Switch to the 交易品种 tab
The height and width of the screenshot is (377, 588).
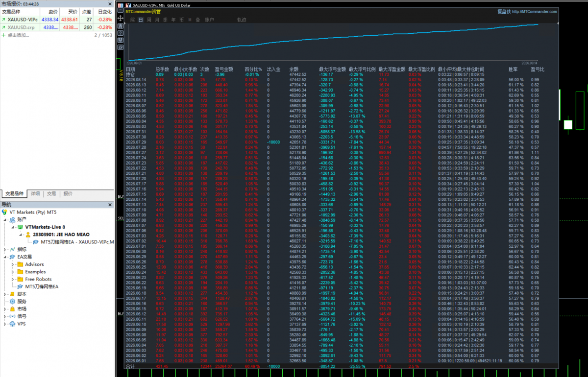tap(14, 193)
